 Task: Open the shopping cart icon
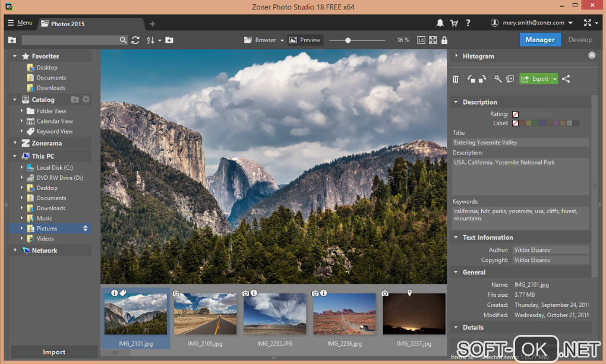[454, 23]
